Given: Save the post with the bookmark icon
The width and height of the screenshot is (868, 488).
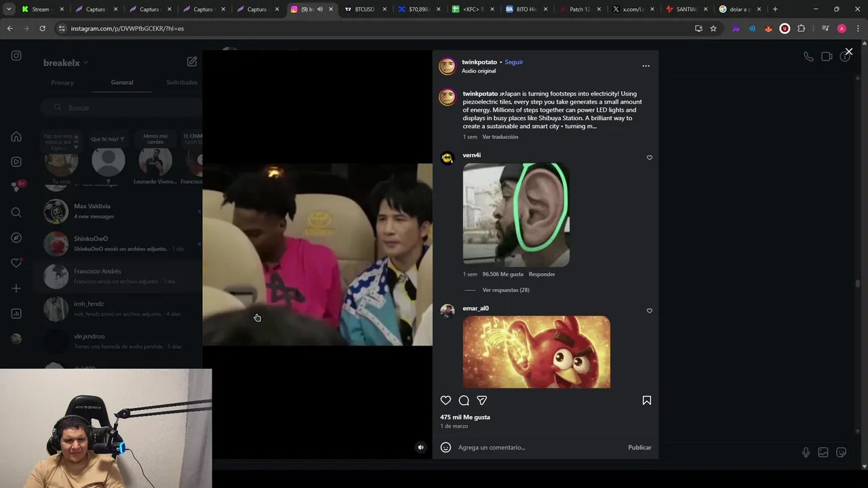Looking at the screenshot, I should (647, 401).
